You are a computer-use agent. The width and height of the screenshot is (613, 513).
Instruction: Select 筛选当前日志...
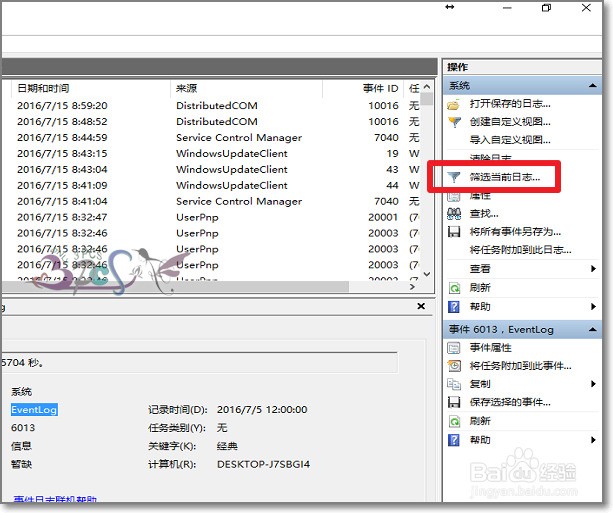pos(505,178)
